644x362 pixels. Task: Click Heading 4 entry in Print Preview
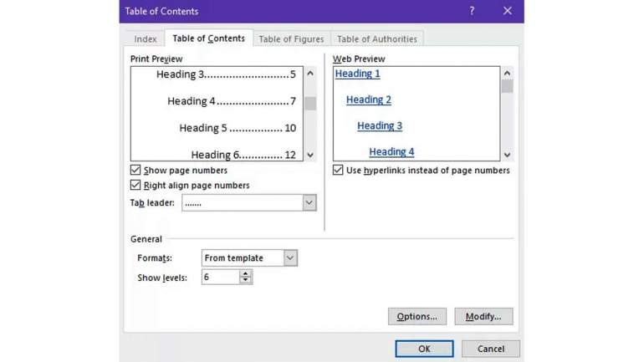click(232, 101)
